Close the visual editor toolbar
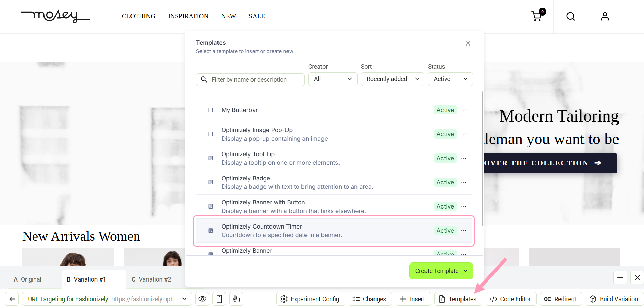This screenshot has height=308, width=644. click(x=637, y=277)
